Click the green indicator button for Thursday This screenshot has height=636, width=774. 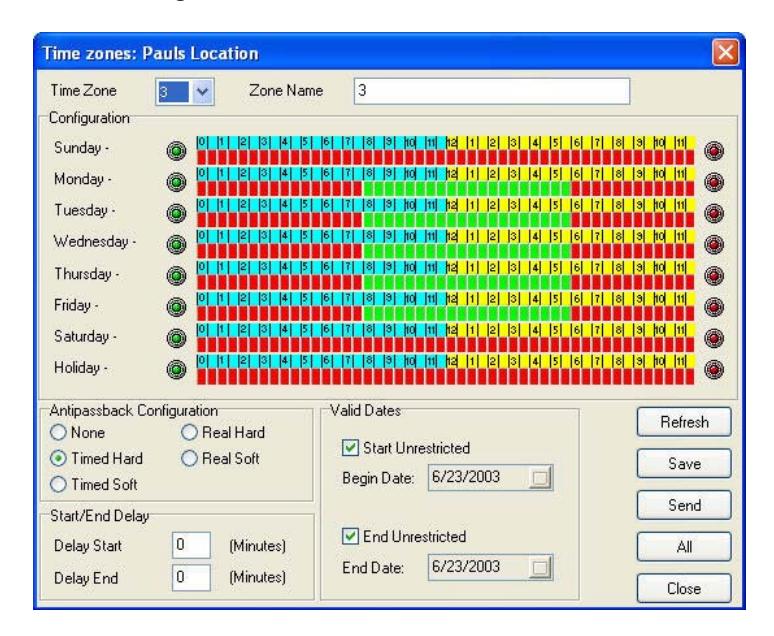coord(176,276)
